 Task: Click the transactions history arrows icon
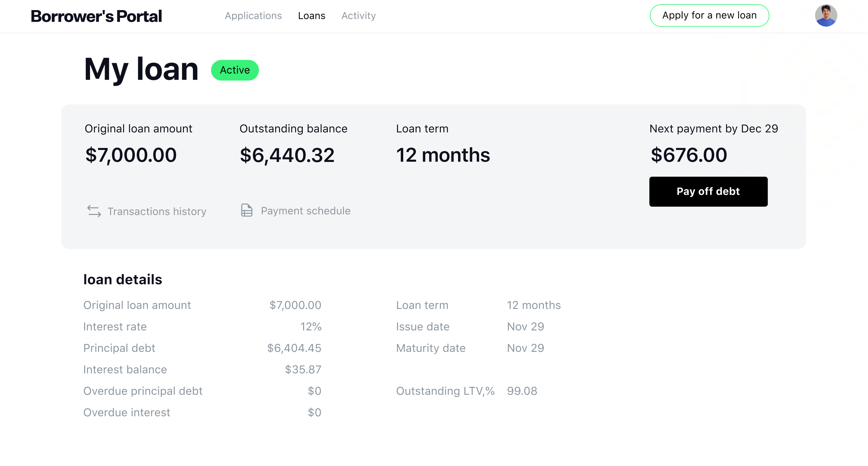coord(94,211)
